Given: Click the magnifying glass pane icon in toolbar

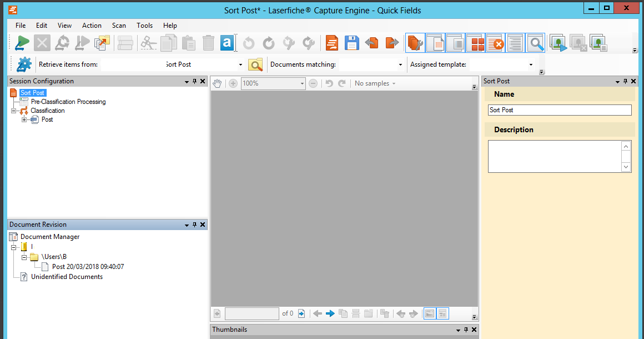Looking at the screenshot, I should coord(535,43).
